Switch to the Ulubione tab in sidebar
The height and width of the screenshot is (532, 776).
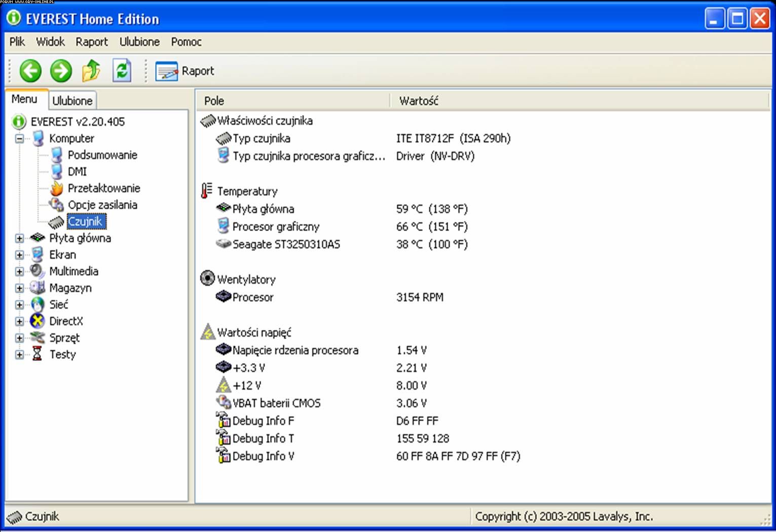click(x=72, y=101)
